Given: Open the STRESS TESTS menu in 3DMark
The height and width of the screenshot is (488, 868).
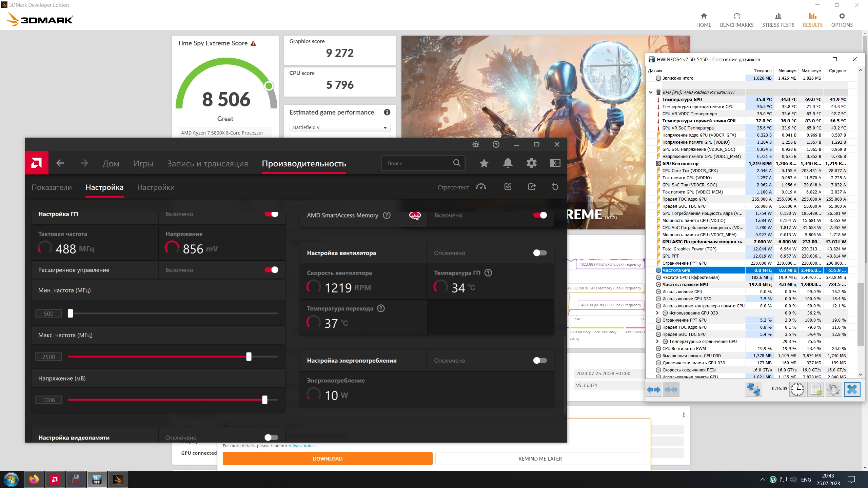Looking at the screenshot, I should click(778, 20).
